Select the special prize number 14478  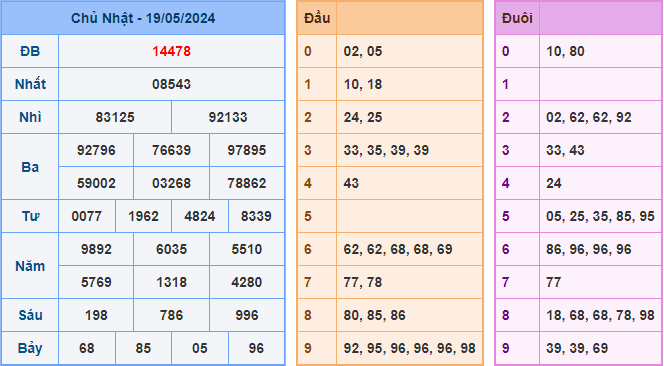[172, 51]
